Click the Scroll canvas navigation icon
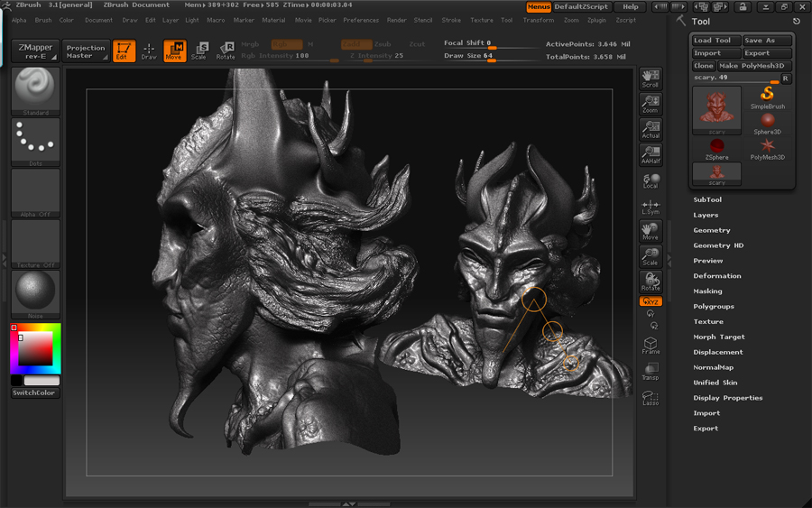 point(651,79)
